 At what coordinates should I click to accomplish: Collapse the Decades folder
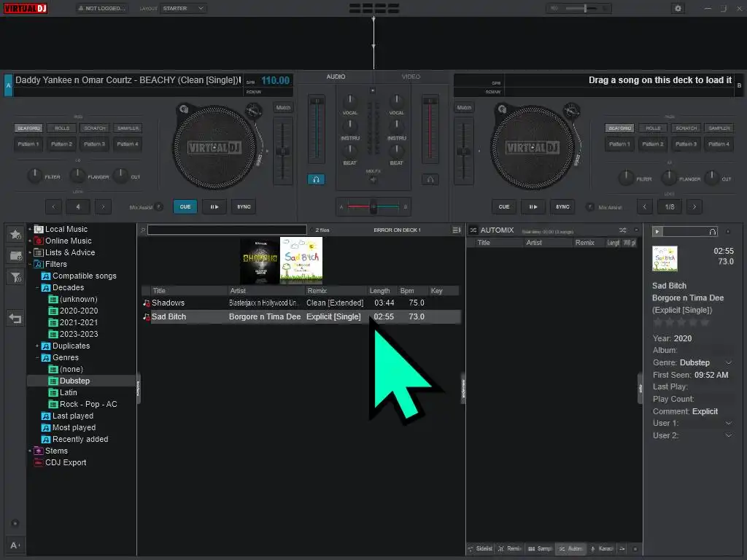(x=37, y=287)
